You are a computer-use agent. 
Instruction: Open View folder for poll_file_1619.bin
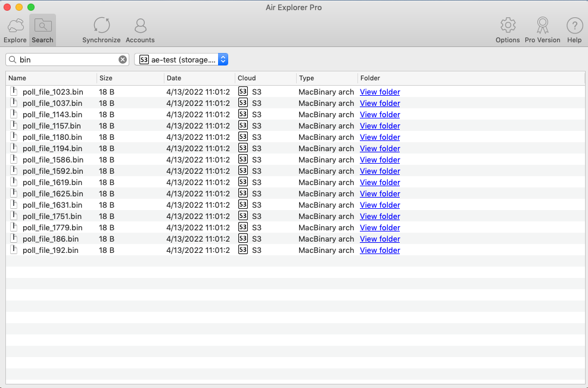click(380, 182)
